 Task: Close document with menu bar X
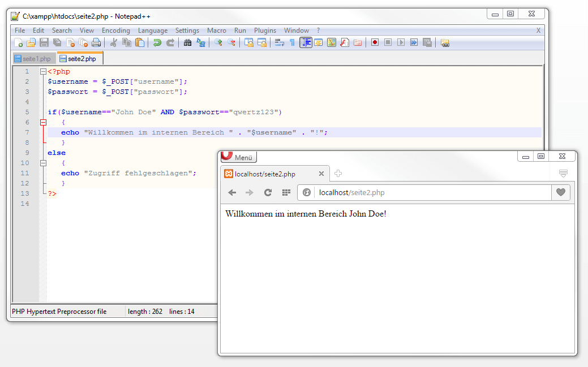click(x=538, y=31)
